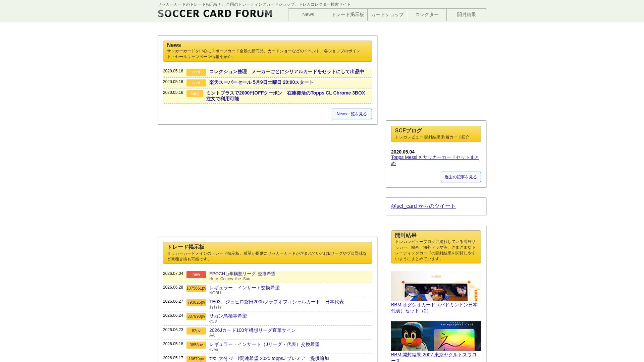Click the News section heading banner
The image size is (644, 362).
pos(267,51)
